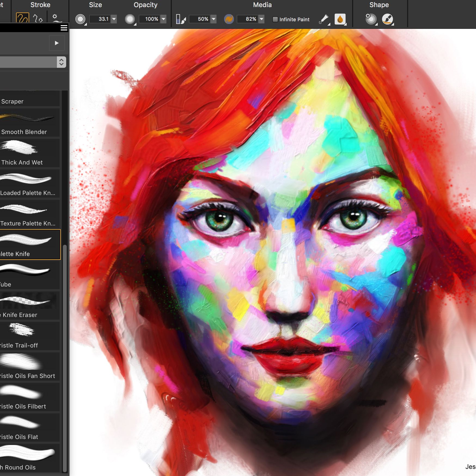Viewport: 476px width, 476px height.
Task: Click the brush stroke preview play button
Action: 57,43
